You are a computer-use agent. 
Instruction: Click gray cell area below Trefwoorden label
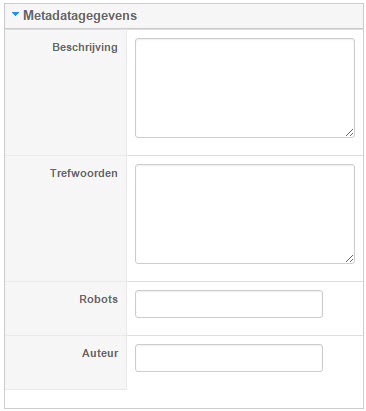66,230
